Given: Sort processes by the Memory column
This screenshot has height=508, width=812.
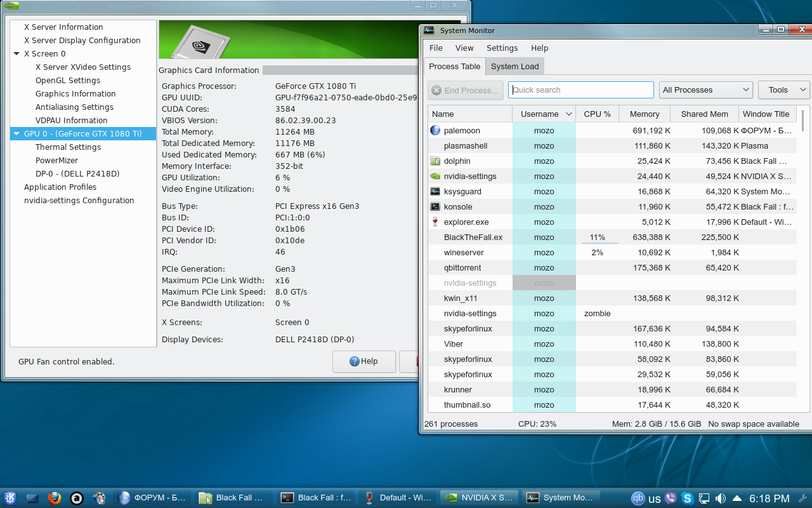Looking at the screenshot, I should pyautogui.click(x=645, y=114).
